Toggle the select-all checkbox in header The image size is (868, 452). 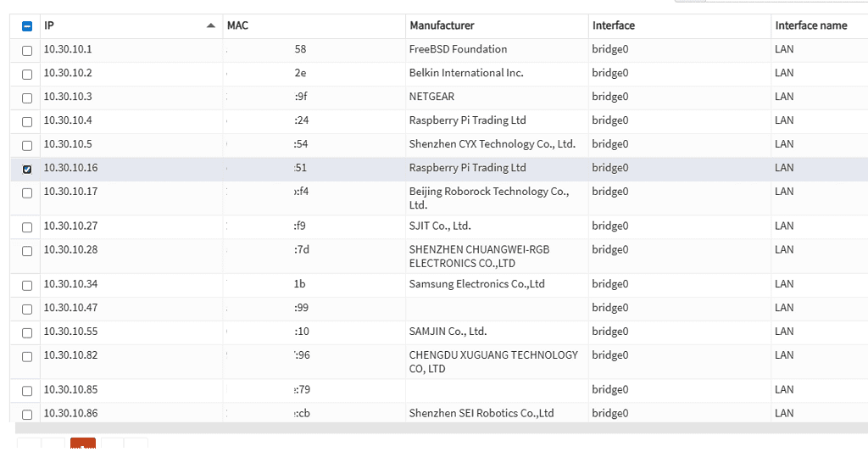[x=26, y=26]
